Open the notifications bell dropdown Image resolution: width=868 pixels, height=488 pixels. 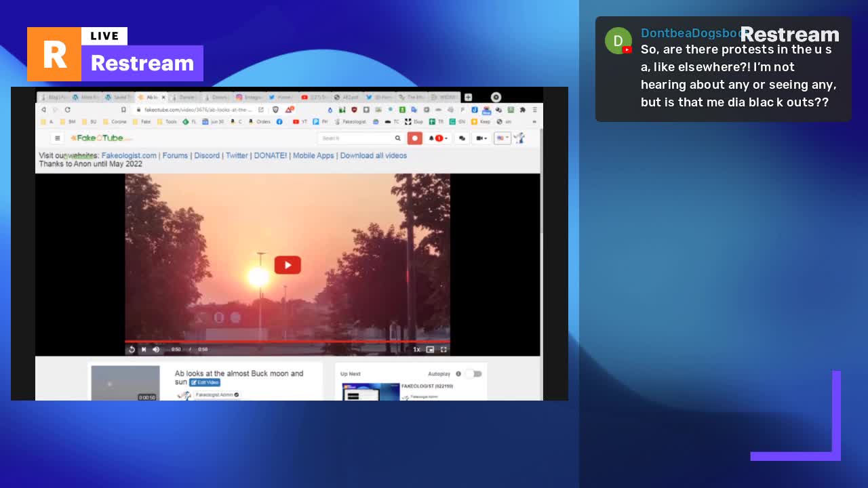[x=439, y=138]
